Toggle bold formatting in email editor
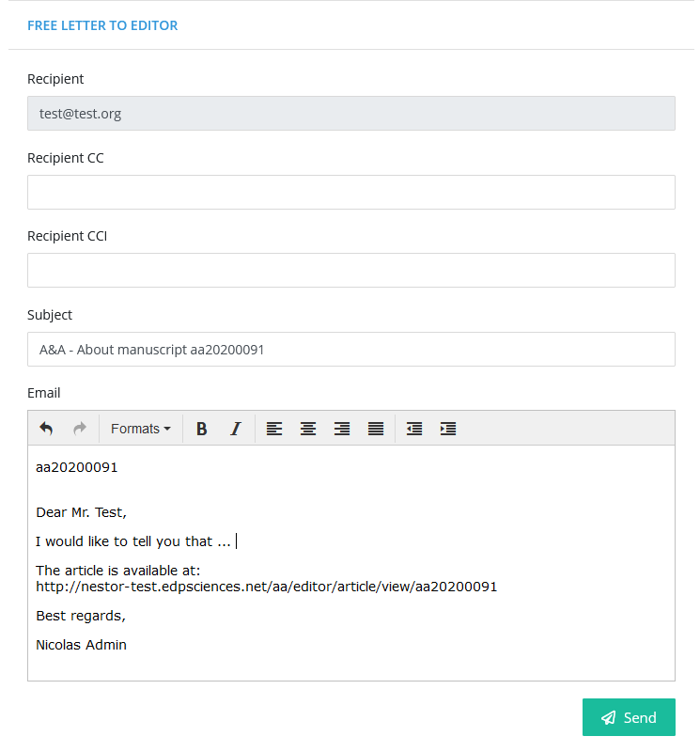The image size is (700, 752). (202, 429)
